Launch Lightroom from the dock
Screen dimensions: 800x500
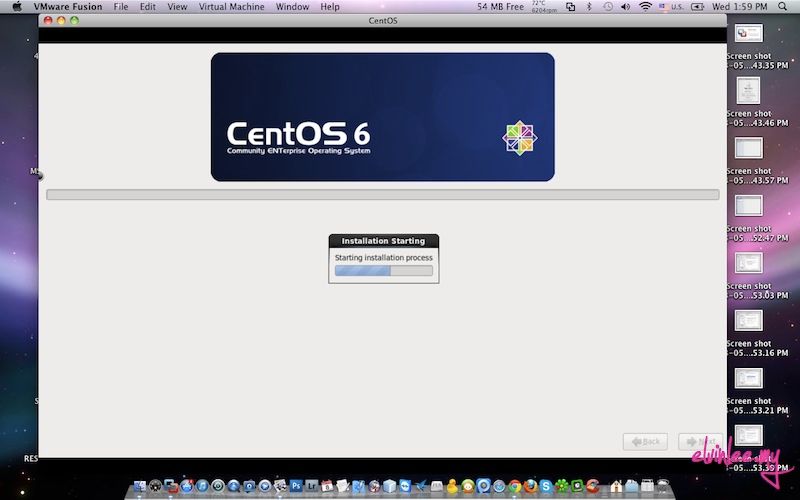311,486
